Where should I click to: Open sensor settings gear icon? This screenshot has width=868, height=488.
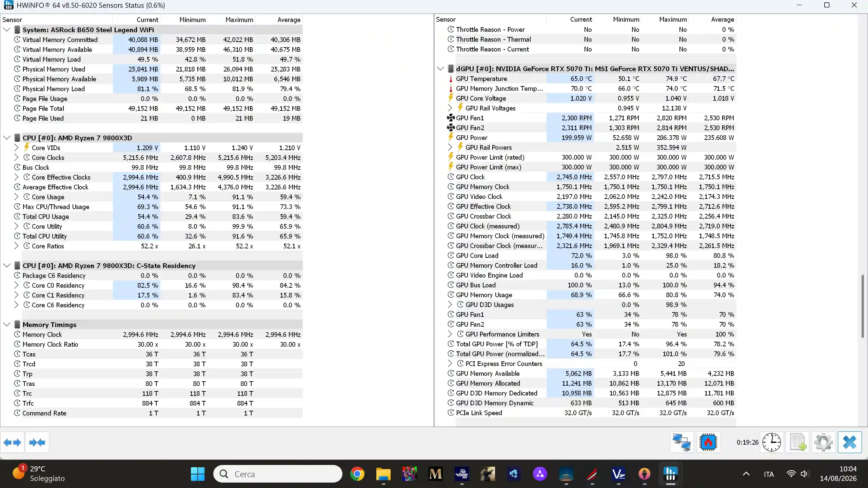(823, 442)
